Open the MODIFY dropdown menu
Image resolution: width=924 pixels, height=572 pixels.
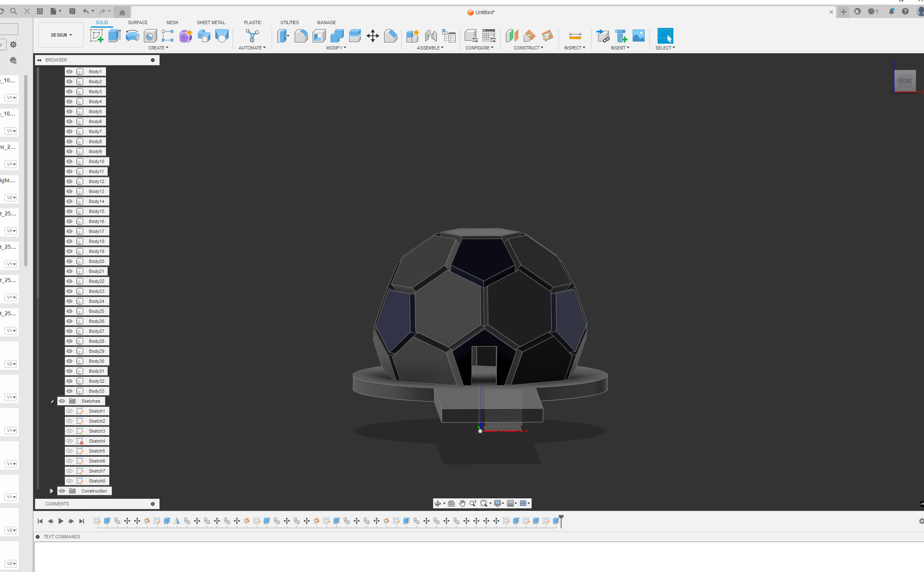click(336, 48)
